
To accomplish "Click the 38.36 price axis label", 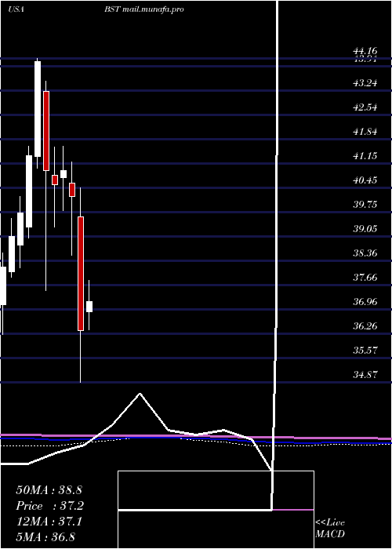I will click(x=365, y=253).
